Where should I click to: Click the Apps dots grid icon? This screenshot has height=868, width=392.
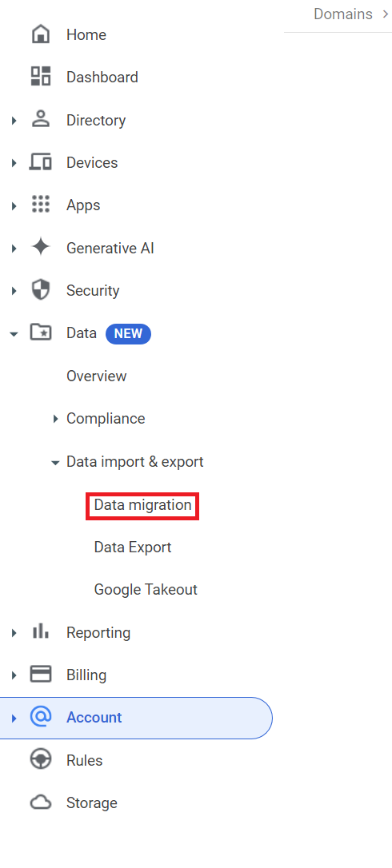click(41, 205)
